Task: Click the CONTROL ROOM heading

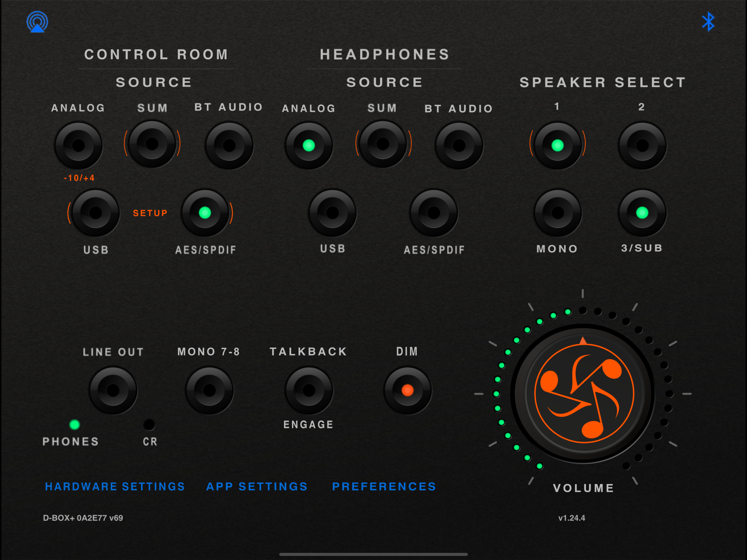Action: click(156, 54)
